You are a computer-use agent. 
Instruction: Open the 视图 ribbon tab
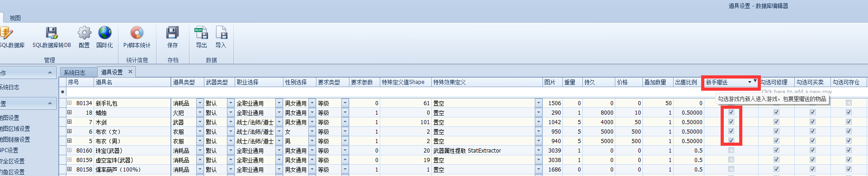[x=15, y=18]
